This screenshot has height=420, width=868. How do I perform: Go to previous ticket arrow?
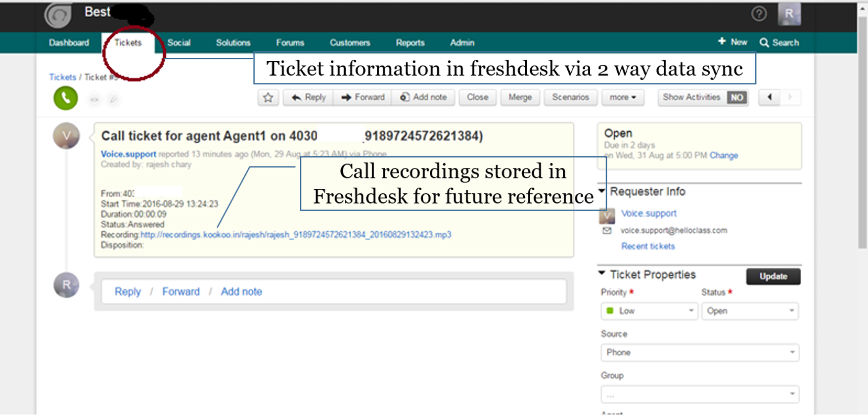tap(770, 97)
